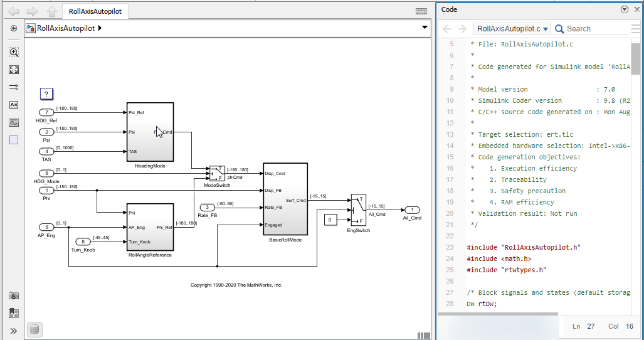Open the model data database icon
Image resolution: width=644 pixels, height=340 pixels.
pyautogui.click(x=34, y=329)
